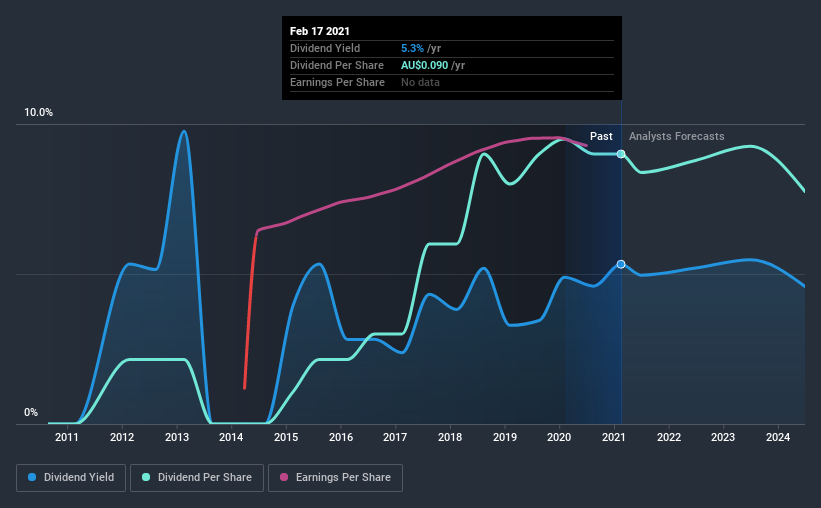This screenshot has width=821, height=508.
Task: Click the 2022 x-axis label
Action: (x=669, y=437)
